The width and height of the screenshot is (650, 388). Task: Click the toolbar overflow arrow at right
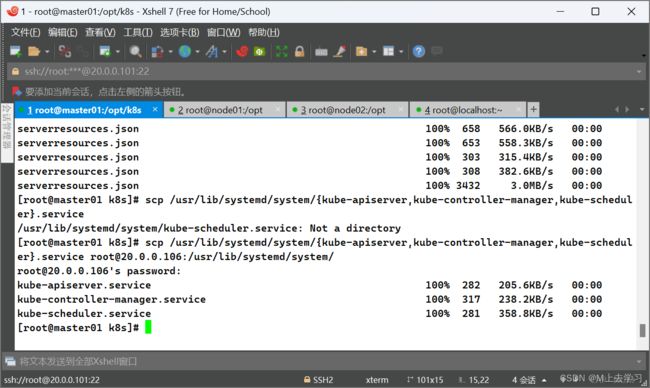[x=643, y=55]
